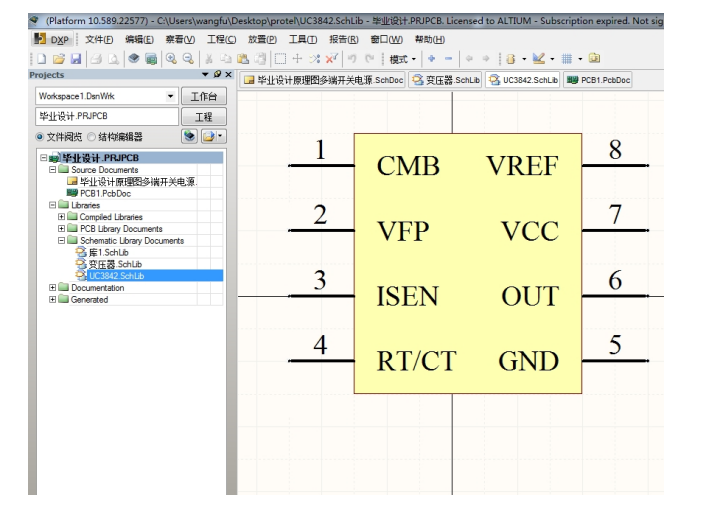
Task: Switch to 毕业设计原理图多端开关电源.SchDoc tab
Action: (323, 80)
